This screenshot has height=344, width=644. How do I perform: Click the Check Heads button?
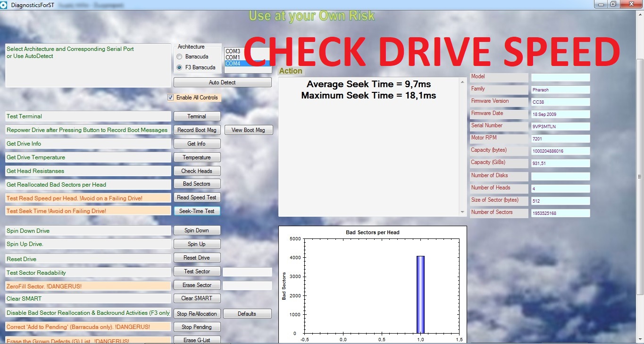tap(197, 171)
